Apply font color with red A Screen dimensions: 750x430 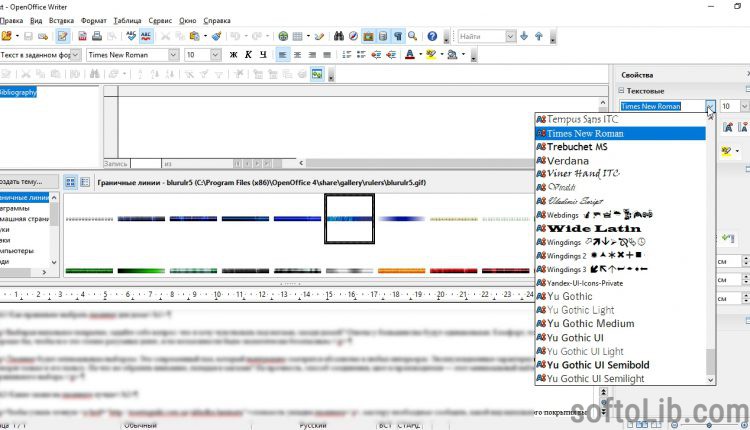[x=410, y=55]
